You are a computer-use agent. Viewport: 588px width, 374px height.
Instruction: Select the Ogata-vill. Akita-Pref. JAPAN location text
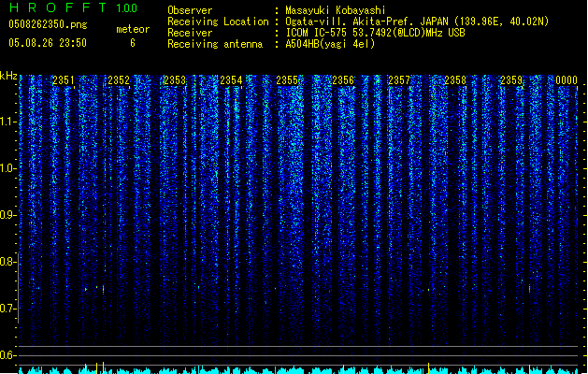coord(417,22)
